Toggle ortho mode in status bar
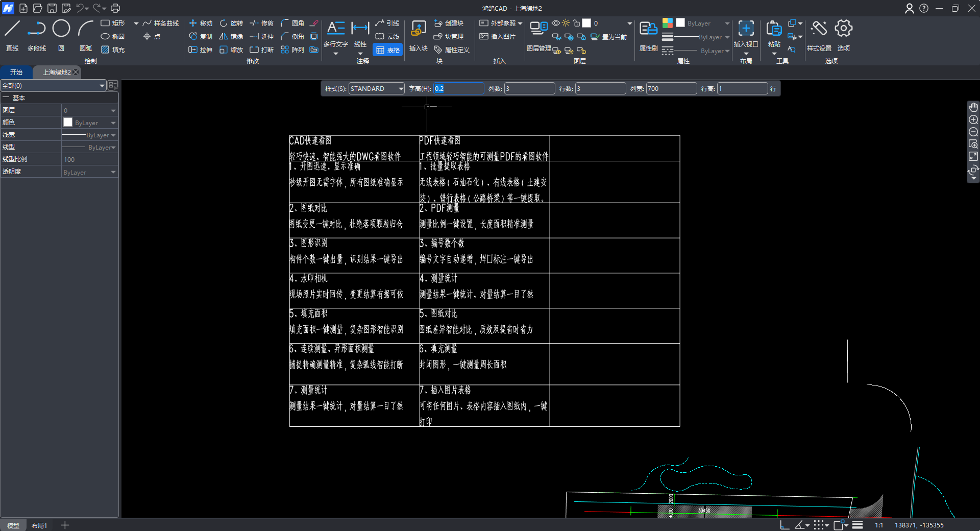 click(785, 525)
